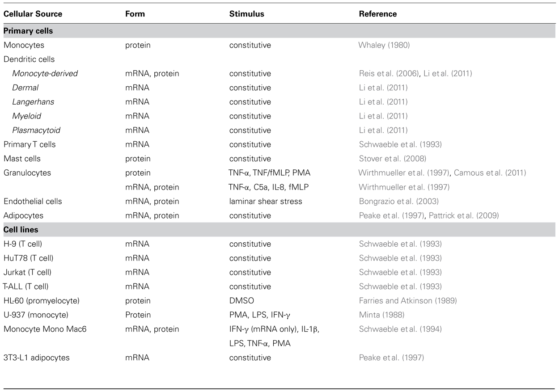Screen dimensions: 559x392
Task: Click the Dermal subtype label
Action: coord(25,88)
